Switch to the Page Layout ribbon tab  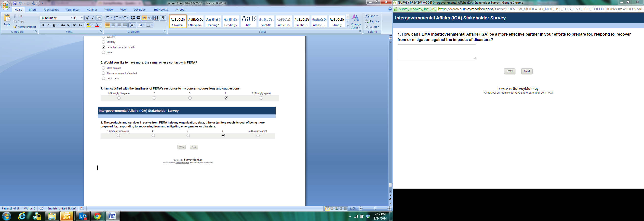click(51, 10)
